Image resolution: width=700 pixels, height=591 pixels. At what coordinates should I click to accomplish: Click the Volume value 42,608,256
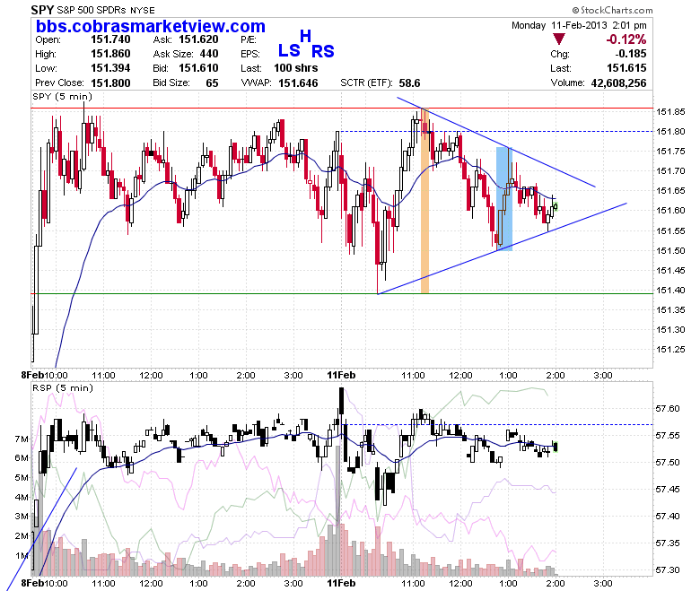click(x=618, y=83)
